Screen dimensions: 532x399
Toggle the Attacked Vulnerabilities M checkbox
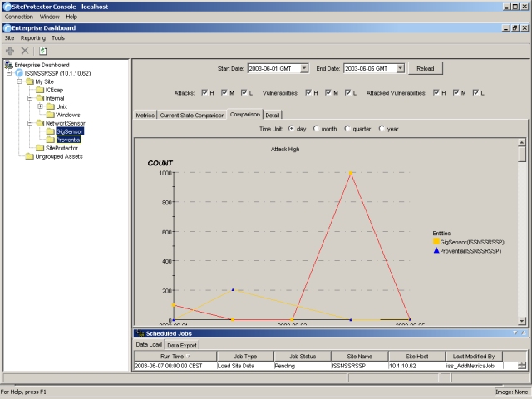point(456,92)
